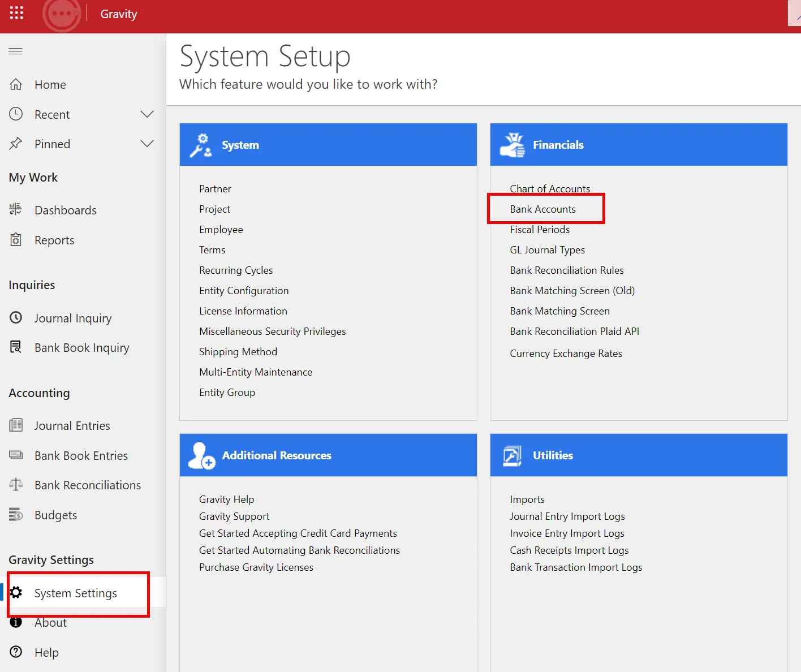
Task: Click the Dashboards icon in sidebar
Action: click(16, 210)
